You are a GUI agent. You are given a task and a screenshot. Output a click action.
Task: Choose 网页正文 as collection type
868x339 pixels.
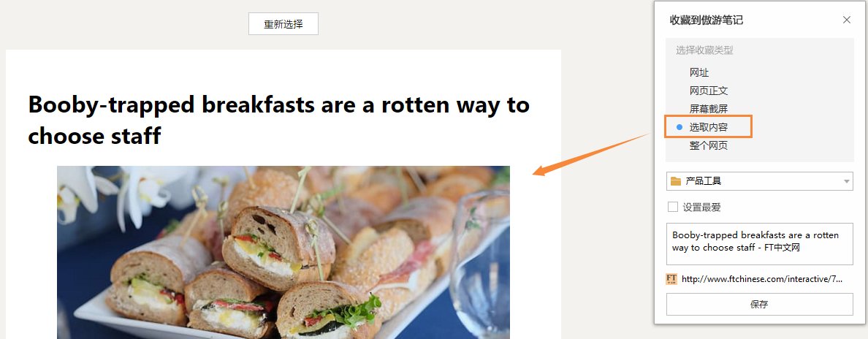click(x=709, y=91)
